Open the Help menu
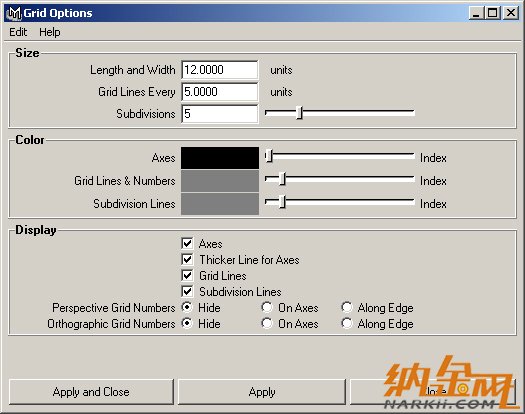 pyautogui.click(x=50, y=32)
